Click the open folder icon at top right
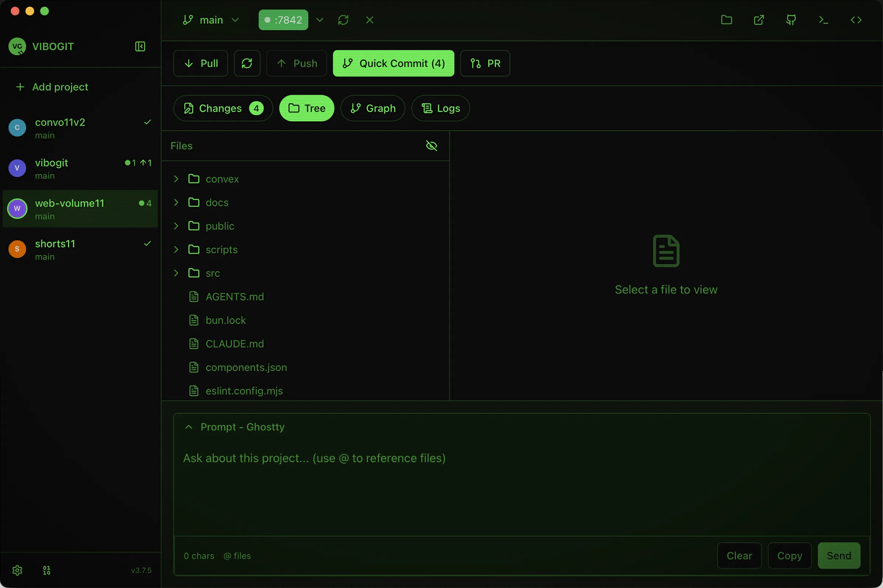 726,20
